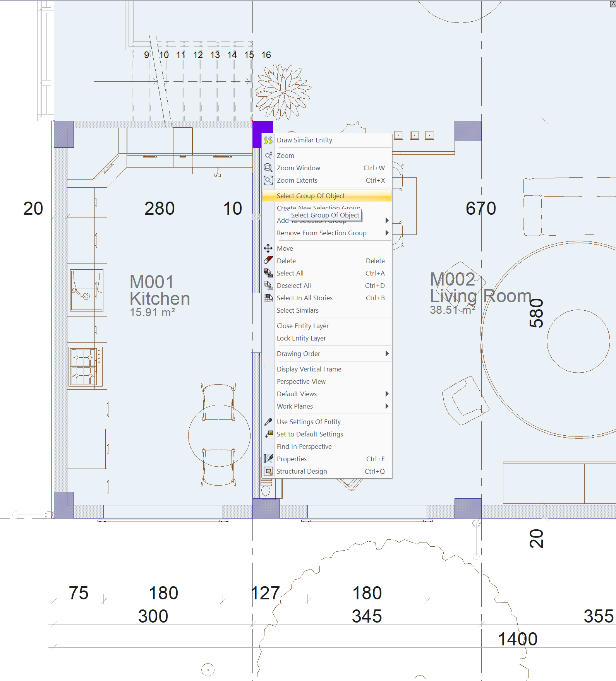Click the Structural Design icon
This screenshot has height=681, width=616.
[268, 471]
